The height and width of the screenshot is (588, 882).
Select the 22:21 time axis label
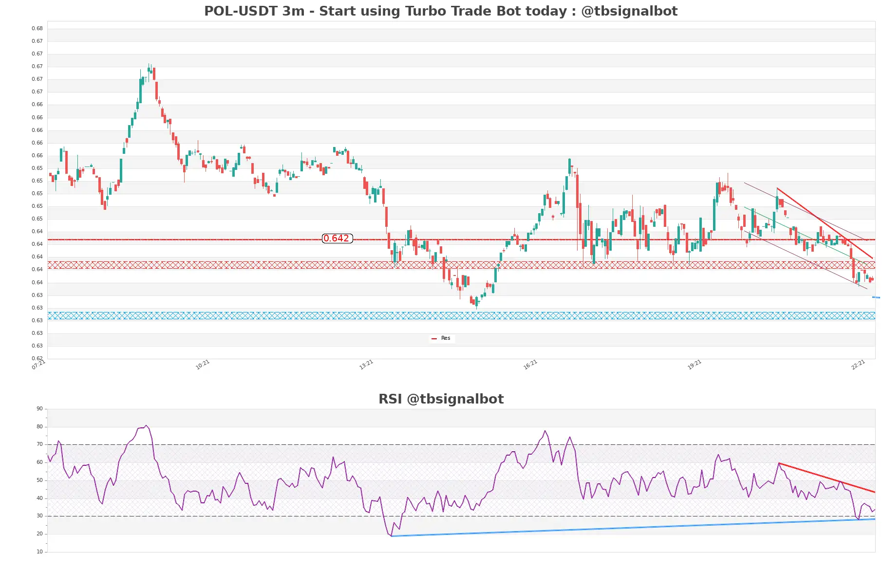click(858, 365)
